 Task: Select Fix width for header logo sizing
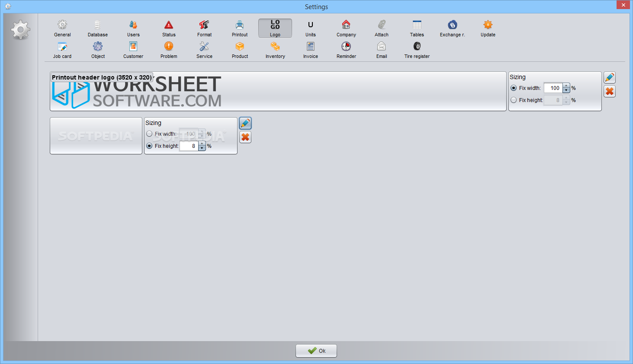coord(514,88)
